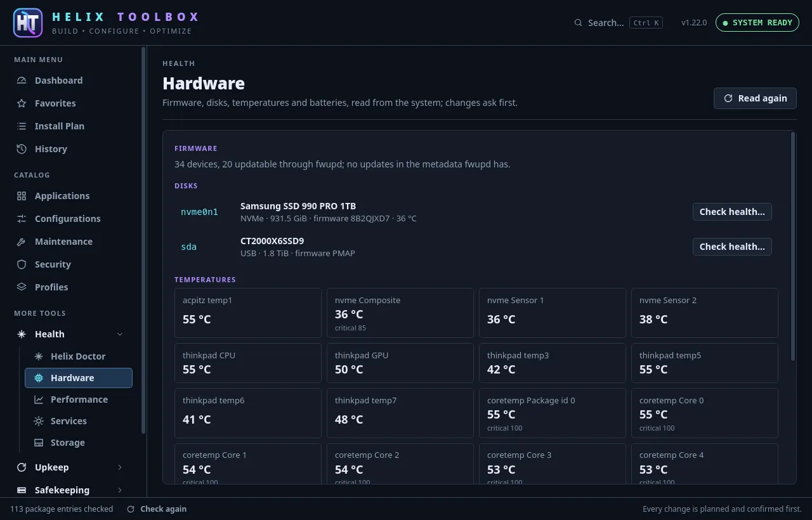This screenshot has width=812, height=520.
Task: Click the hardware panel vertical scrollbar
Action: pyautogui.click(x=792, y=247)
